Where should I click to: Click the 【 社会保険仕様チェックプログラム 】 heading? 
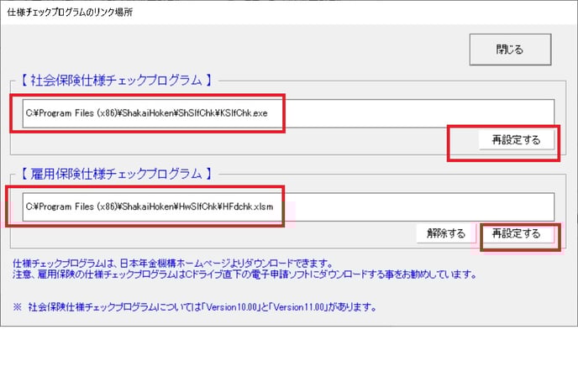coord(116,80)
